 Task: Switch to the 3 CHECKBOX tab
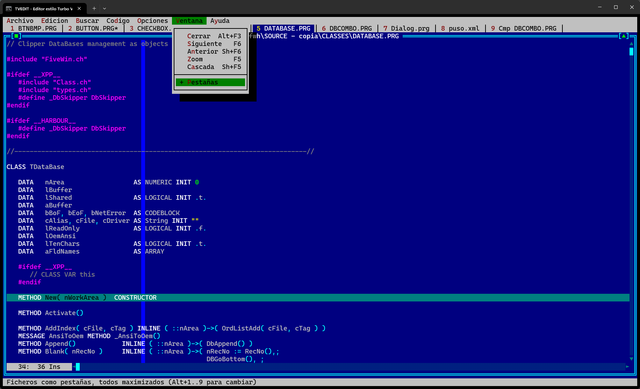point(149,28)
